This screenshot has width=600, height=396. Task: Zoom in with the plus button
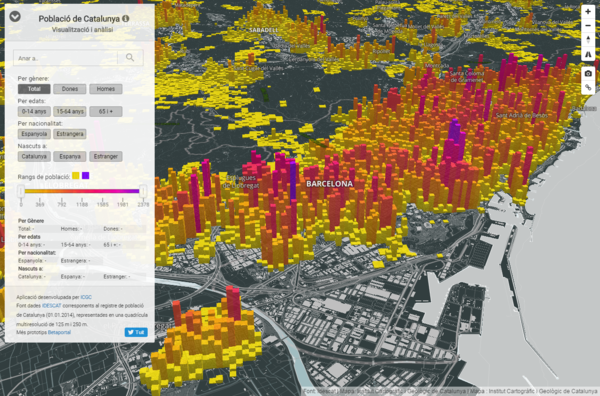(x=588, y=11)
